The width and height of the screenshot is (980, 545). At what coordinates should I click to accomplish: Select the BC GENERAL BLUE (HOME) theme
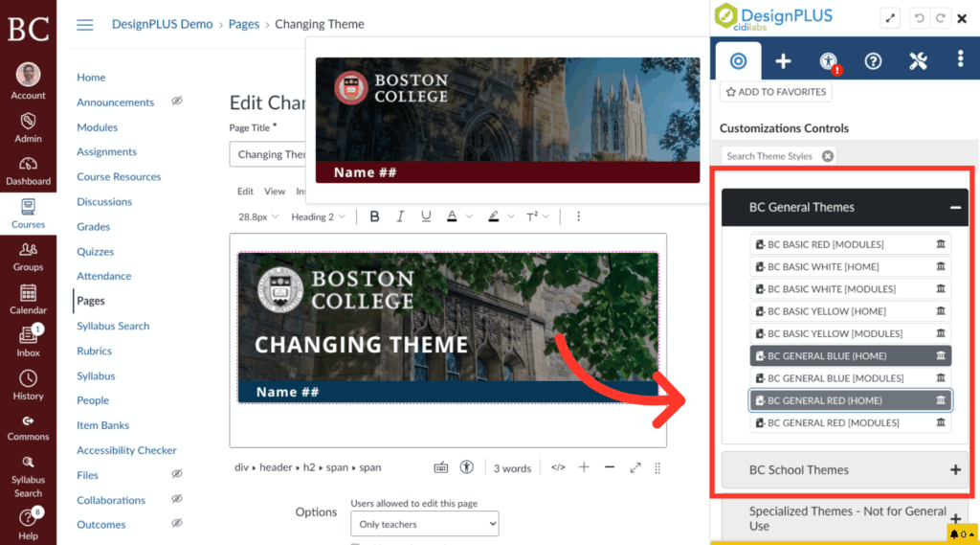850,355
